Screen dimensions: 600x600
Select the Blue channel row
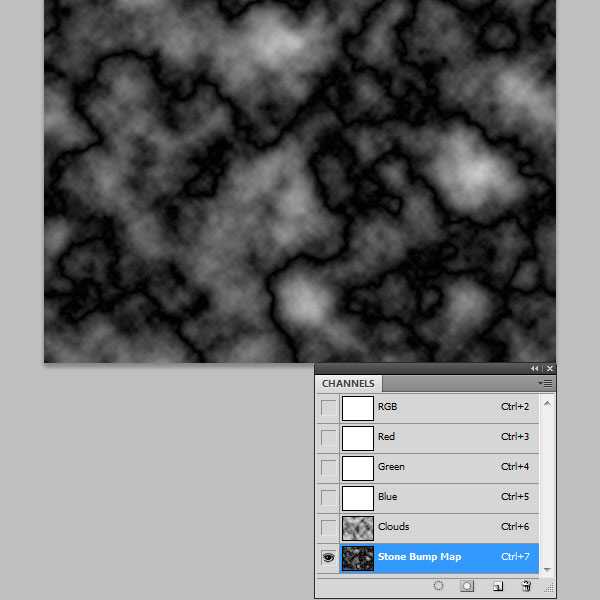click(x=440, y=497)
